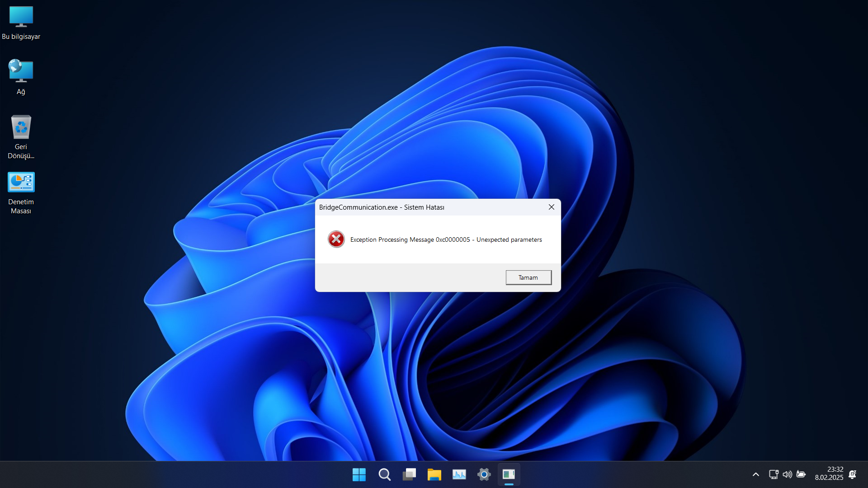Image resolution: width=868 pixels, height=488 pixels.
Task: Open the performance monitor taskbar app
Action: click(x=459, y=474)
